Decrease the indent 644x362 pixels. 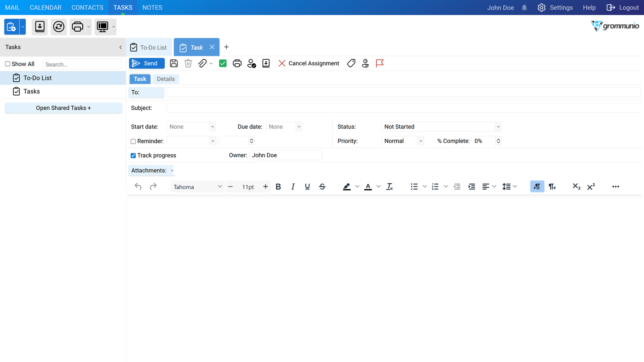tap(457, 187)
